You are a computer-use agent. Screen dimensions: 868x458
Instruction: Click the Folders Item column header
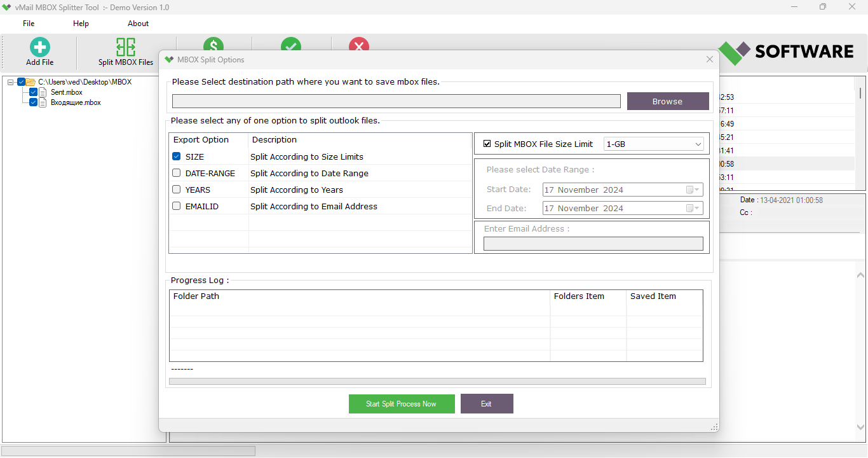pyautogui.click(x=579, y=296)
